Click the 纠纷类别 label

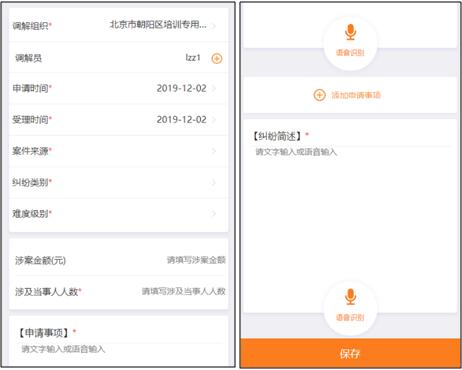pyautogui.click(x=30, y=182)
